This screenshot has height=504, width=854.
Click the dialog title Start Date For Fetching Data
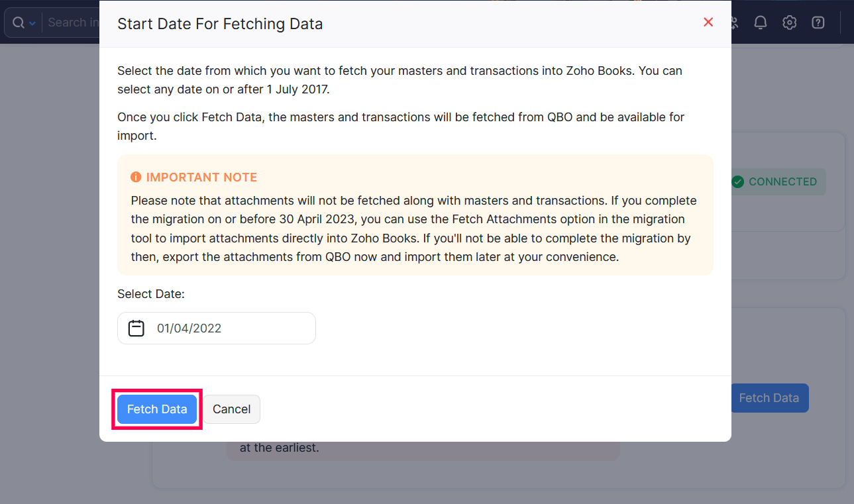[220, 23]
